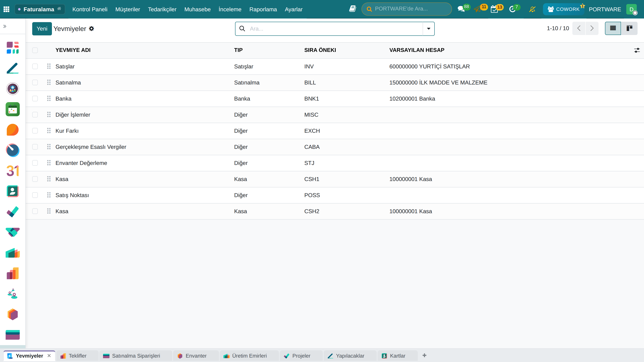The width and height of the screenshot is (644, 362).
Task: Open the Raporlama menu
Action: click(263, 9)
